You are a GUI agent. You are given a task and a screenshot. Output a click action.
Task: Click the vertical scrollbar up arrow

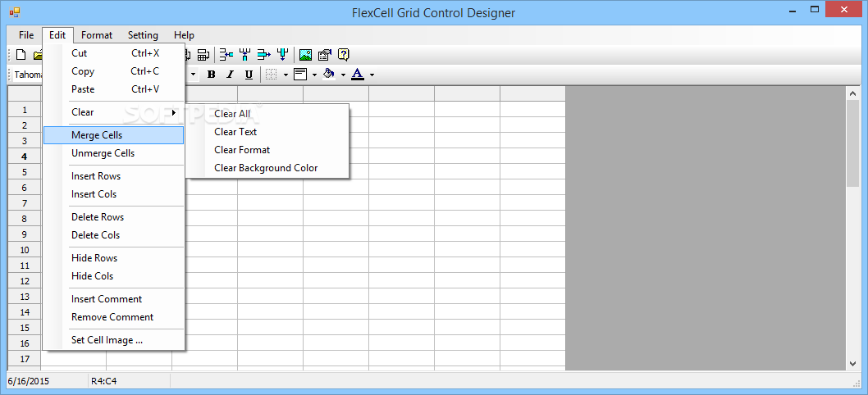[x=853, y=94]
